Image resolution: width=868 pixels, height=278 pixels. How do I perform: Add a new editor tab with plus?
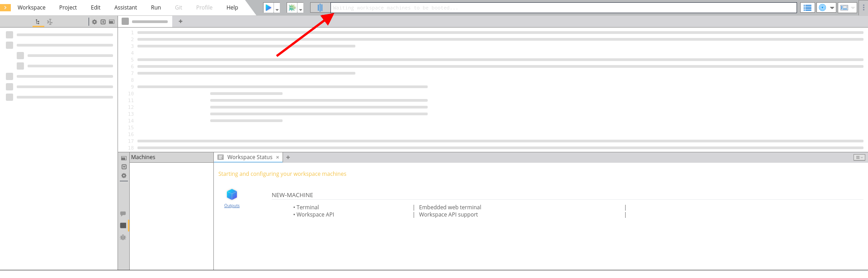[180, 21]
